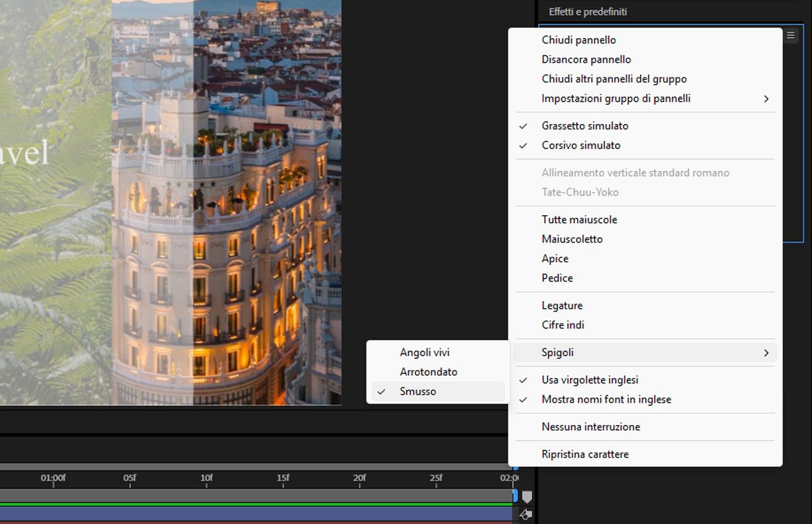Click Chiudi altri pannelli del gruppo

[614, 79]
